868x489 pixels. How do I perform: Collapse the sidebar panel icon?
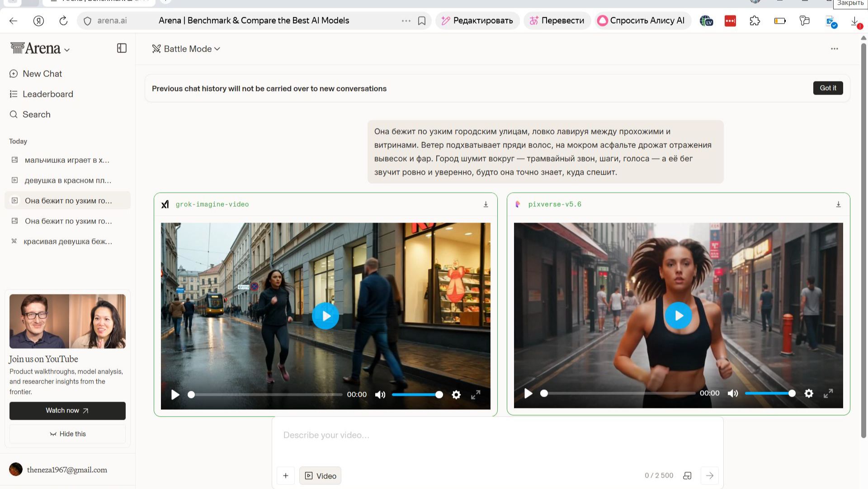point(122,48)
